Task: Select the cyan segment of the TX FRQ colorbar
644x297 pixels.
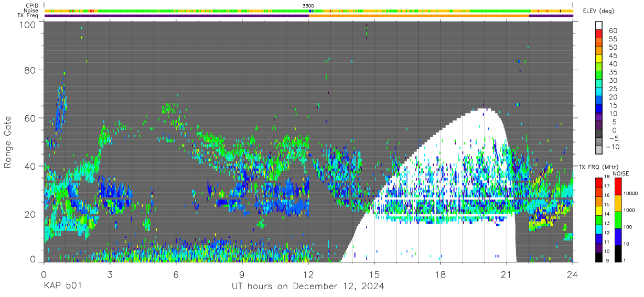Action: click(599, 229)
